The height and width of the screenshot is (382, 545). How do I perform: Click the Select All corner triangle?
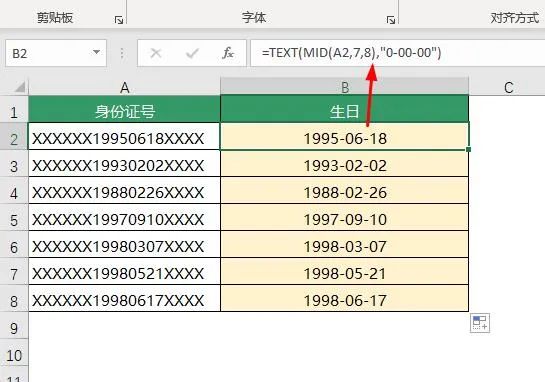tap(20, 87)
